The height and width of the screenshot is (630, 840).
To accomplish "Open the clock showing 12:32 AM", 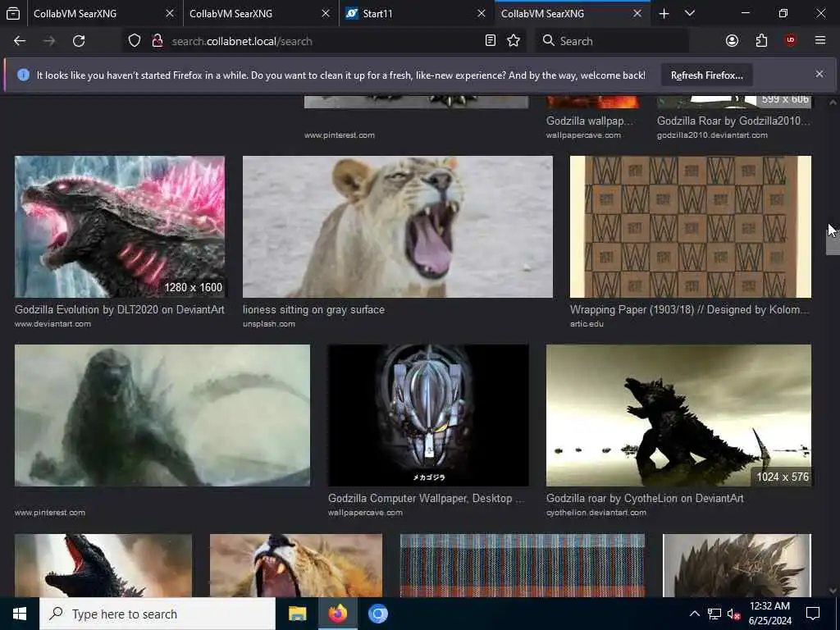I will tap(769, 614).
